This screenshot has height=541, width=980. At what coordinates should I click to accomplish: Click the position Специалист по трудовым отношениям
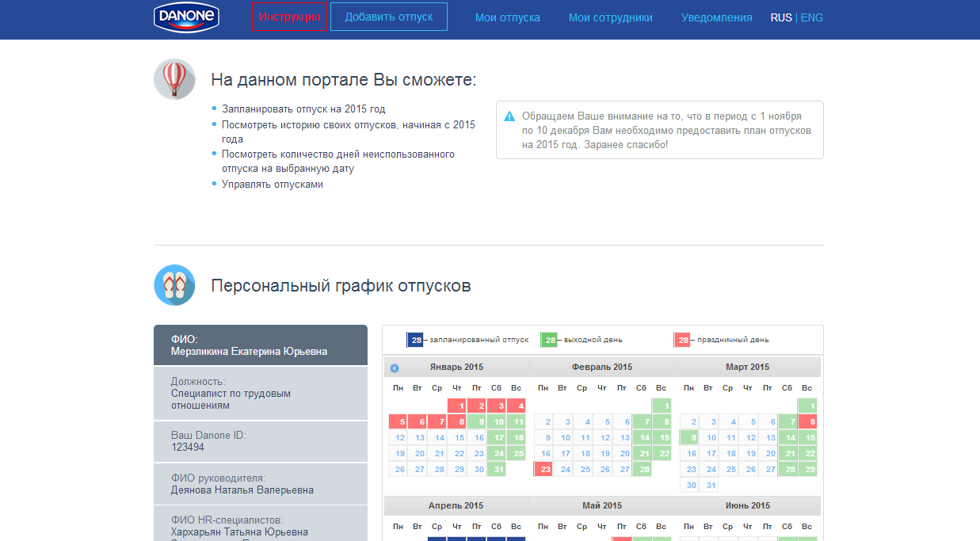(231, 399)
